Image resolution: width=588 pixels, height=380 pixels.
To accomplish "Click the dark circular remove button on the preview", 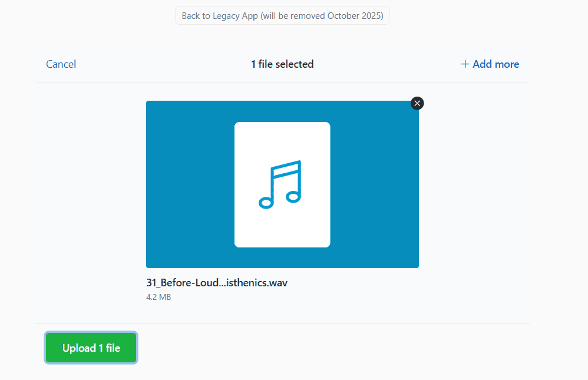I will [x=417, y=104].
